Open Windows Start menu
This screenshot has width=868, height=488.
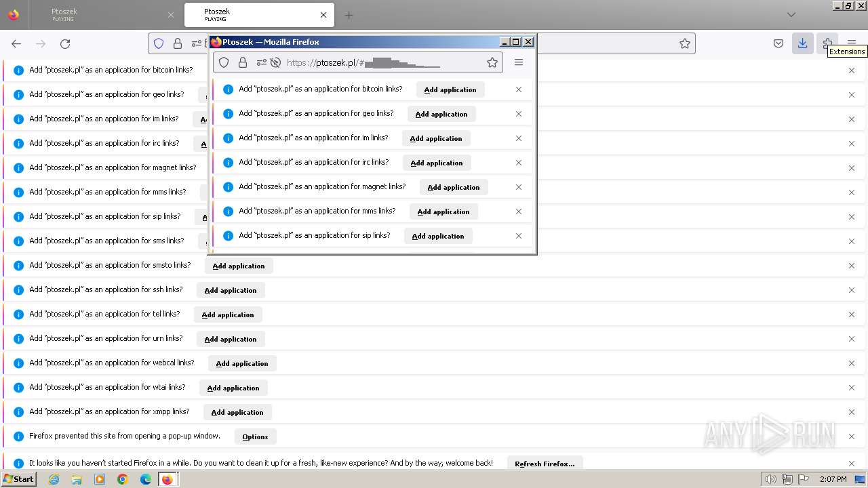[x=18, y=479]
